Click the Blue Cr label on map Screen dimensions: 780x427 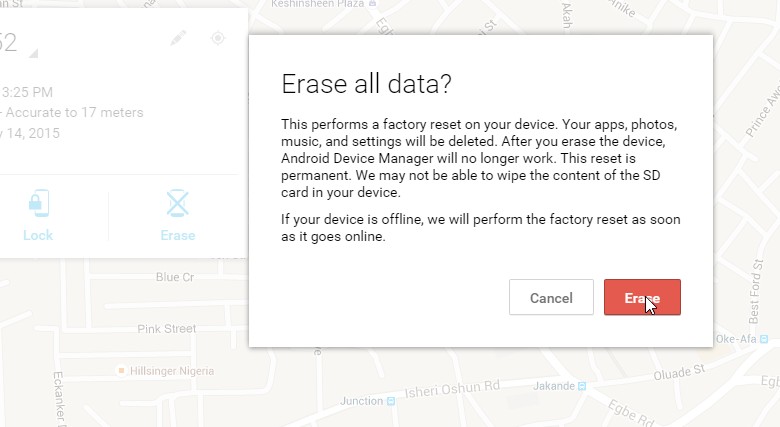point(175,277)
